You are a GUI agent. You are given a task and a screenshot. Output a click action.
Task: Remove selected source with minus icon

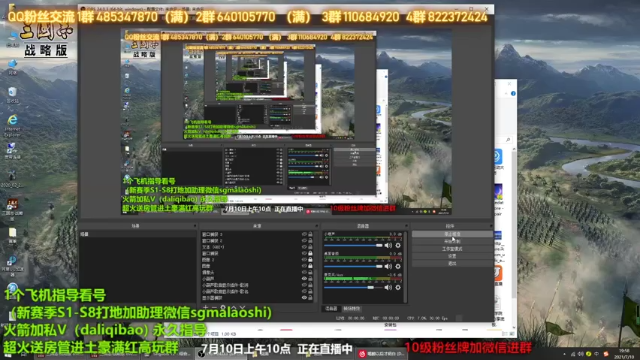[x=215, y=307]
